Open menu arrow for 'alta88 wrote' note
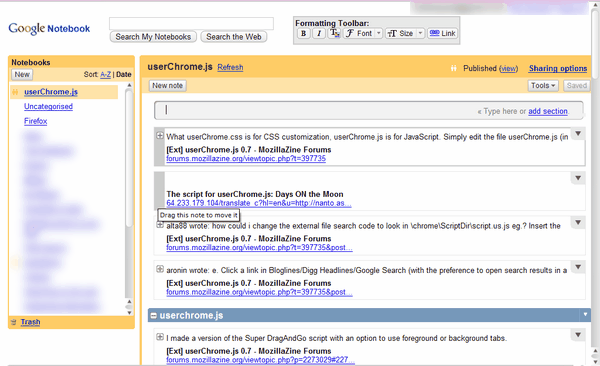 click(578, 222)
